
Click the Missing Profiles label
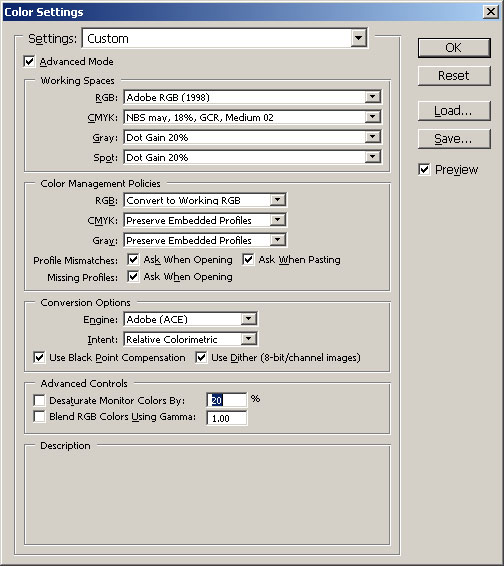(82, 277)
